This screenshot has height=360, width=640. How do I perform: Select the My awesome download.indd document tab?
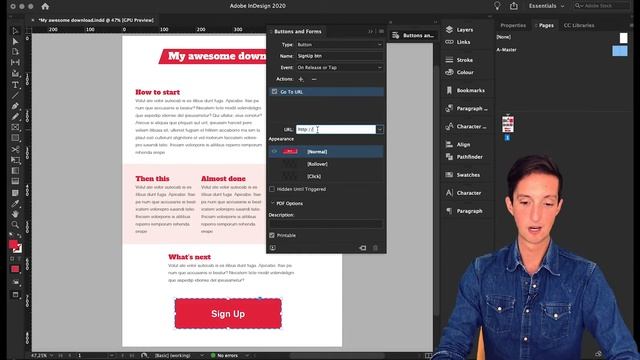tap(96, 20)
